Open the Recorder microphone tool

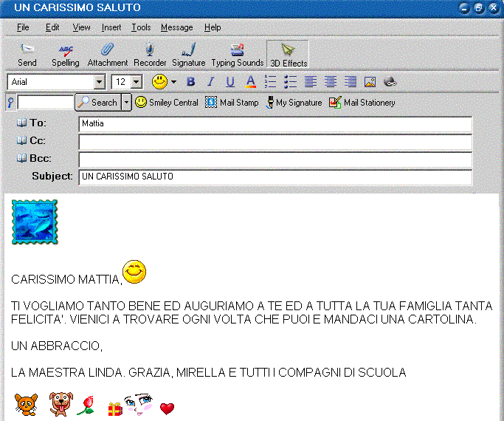tap(150, 55)
